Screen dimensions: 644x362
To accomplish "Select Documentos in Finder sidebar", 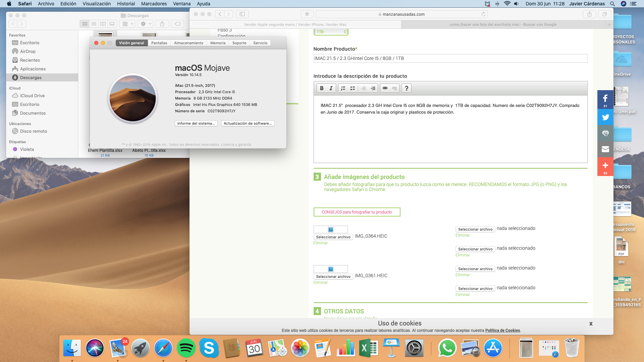I will click(42, 113).
